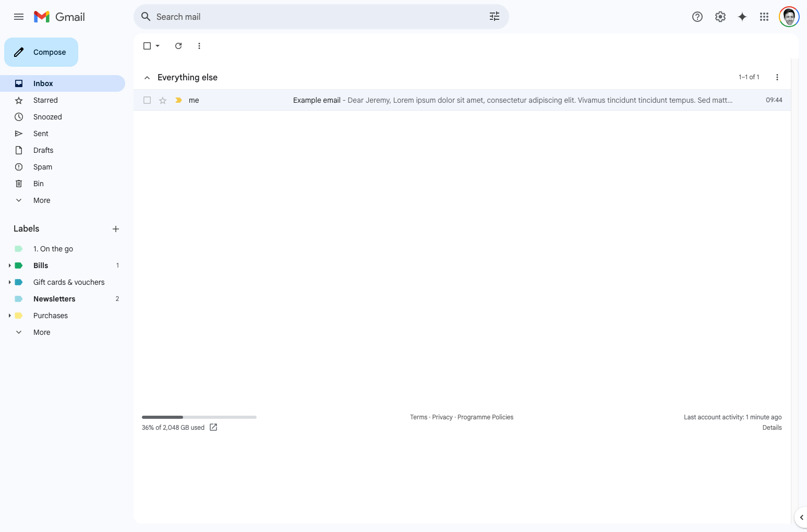Open the Sent folder

pos(63,134)
